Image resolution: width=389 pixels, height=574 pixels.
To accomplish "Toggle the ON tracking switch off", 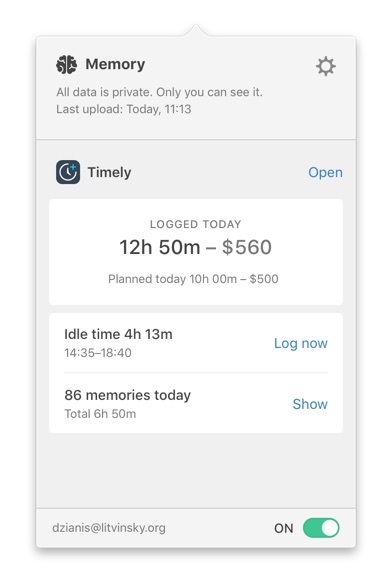I will pos(321,528).
